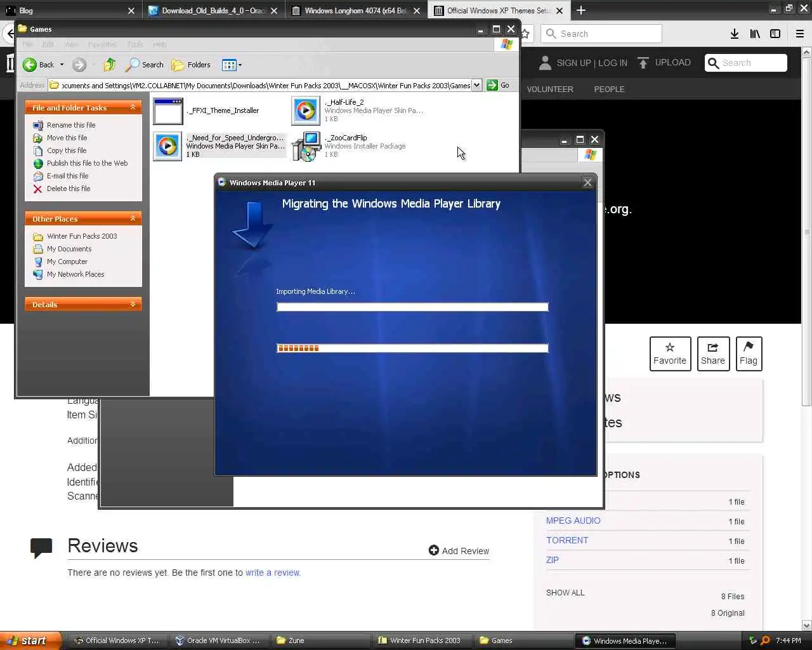Select the ._ZooCardFlip installer icon
Image resolution: width=812 pixels, height=650 pixels.
306,147
